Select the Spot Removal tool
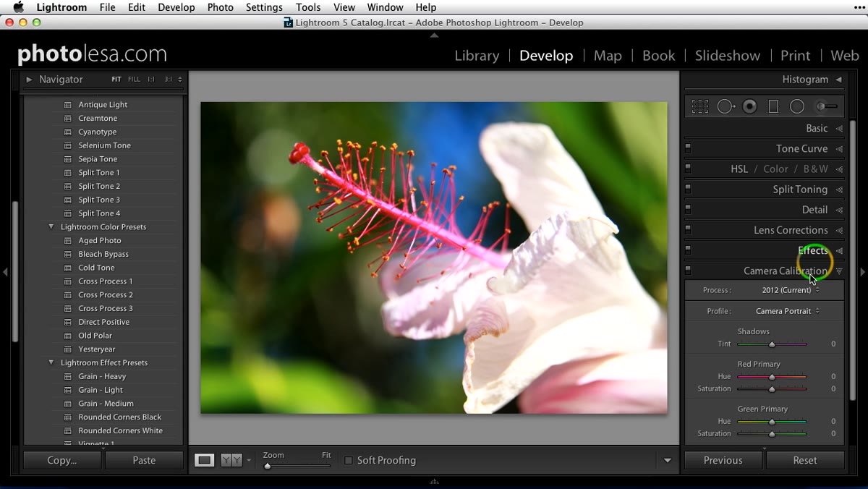868x489 pixels. 726,106
